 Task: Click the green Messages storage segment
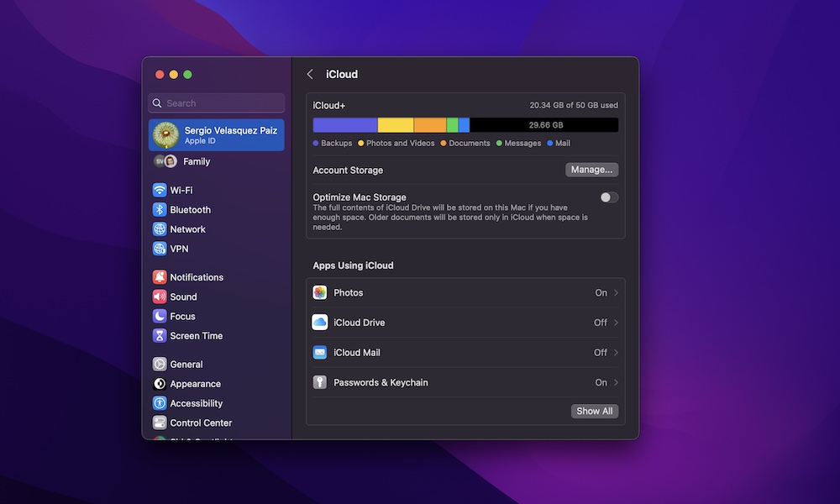[x=452, y=125]
